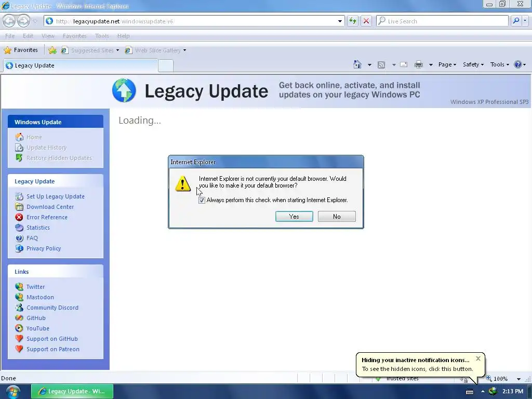
Task: Open the Tools command bar menu
Action: tap(500, 64)
